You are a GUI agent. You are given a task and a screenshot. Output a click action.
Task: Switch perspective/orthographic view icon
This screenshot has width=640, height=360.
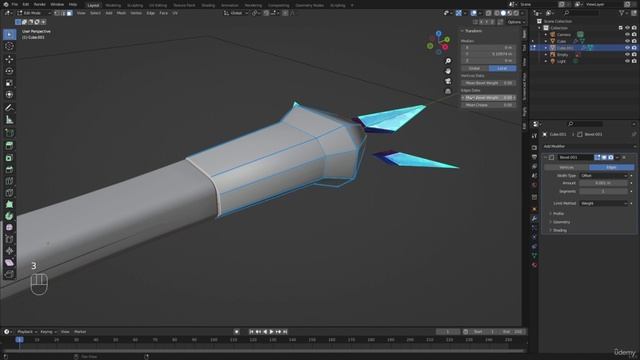click(x=448, y=91)
